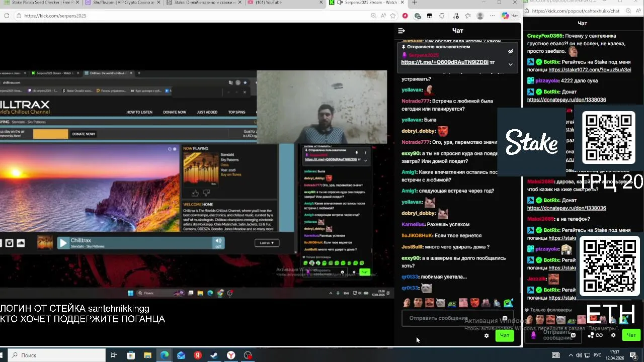Pick the white cat emote in the main chat quick bar
The width and height of the screenshot is (644, 362).
pyautogui.click(x=441, y=303)
